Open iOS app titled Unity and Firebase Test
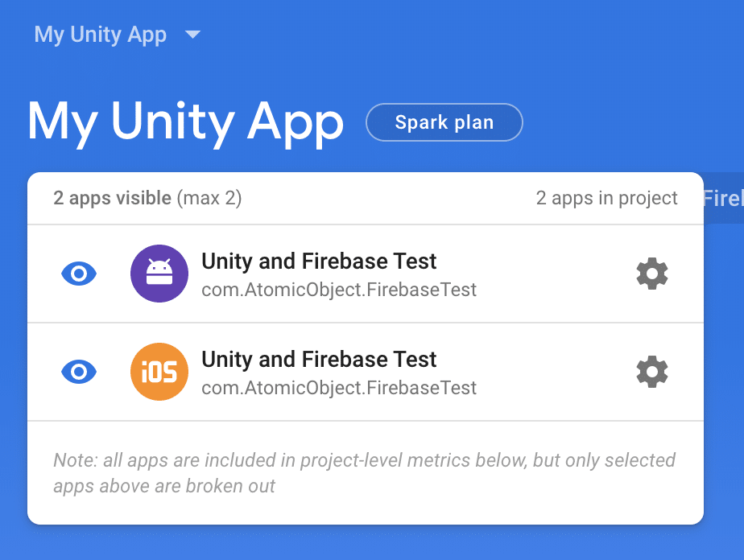 tap(319, 360)
